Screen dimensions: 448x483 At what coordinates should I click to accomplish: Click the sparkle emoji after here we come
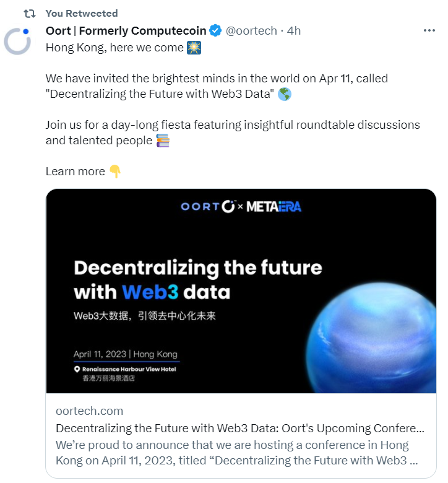(194, 48)
